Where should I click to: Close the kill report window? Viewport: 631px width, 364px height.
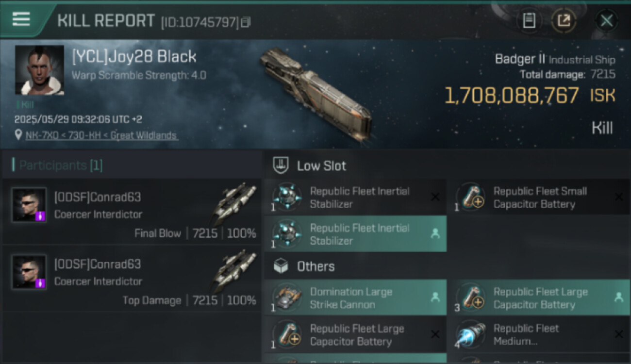coord(607,20)
